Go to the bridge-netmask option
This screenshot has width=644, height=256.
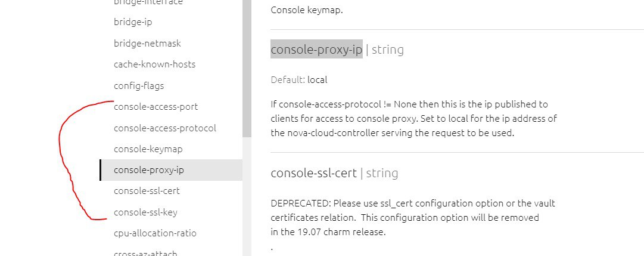[147, 44]
